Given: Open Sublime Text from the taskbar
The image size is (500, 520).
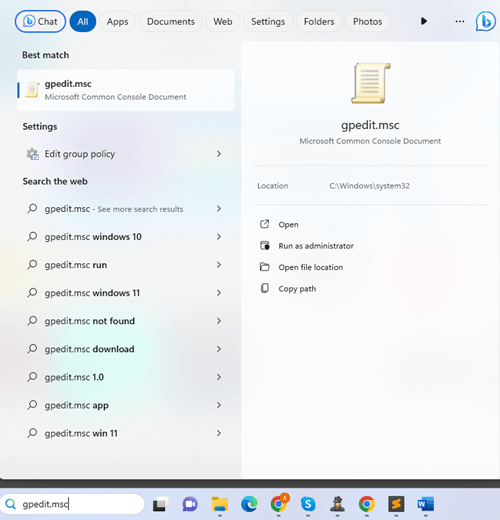Looking at the screenshot, I should click(396, 504).
